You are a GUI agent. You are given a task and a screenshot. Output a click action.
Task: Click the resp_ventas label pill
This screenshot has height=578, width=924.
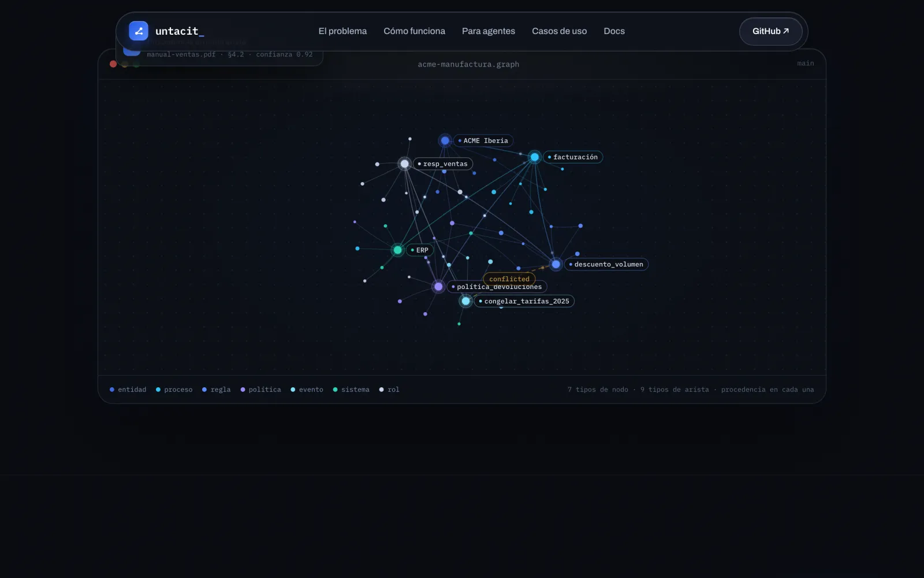pos(443,164)
